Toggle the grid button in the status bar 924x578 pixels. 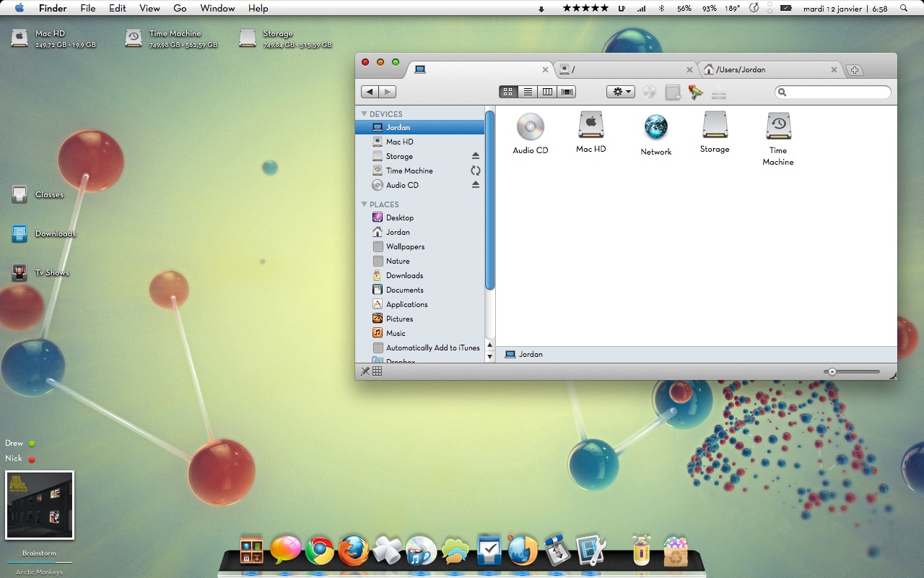coord(377,371)
